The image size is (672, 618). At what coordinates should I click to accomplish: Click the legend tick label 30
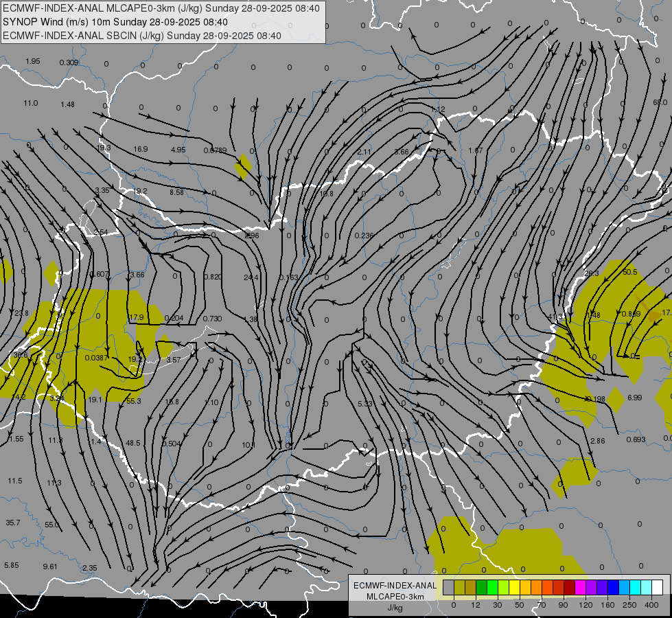[498, 605]
